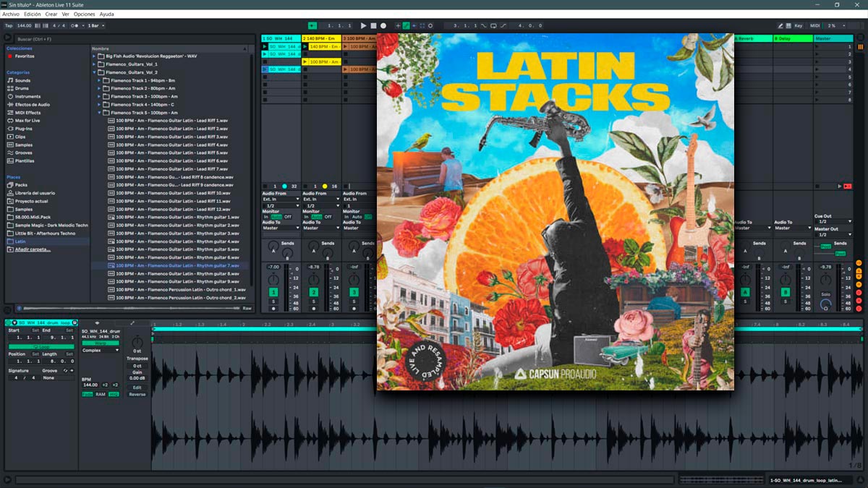
Task: Select Samples category icon
Action: coord(9,145)
